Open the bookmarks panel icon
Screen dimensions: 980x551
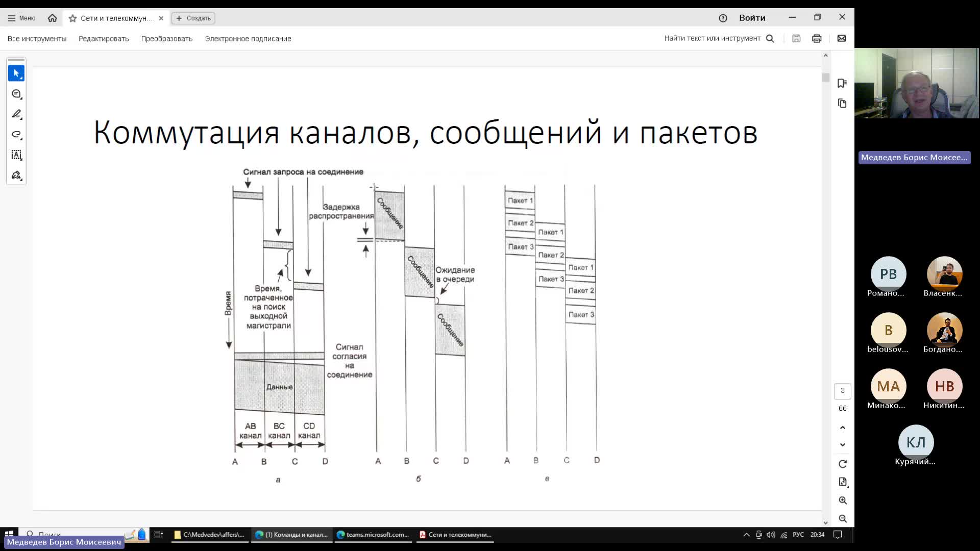(x=842, y=83)
